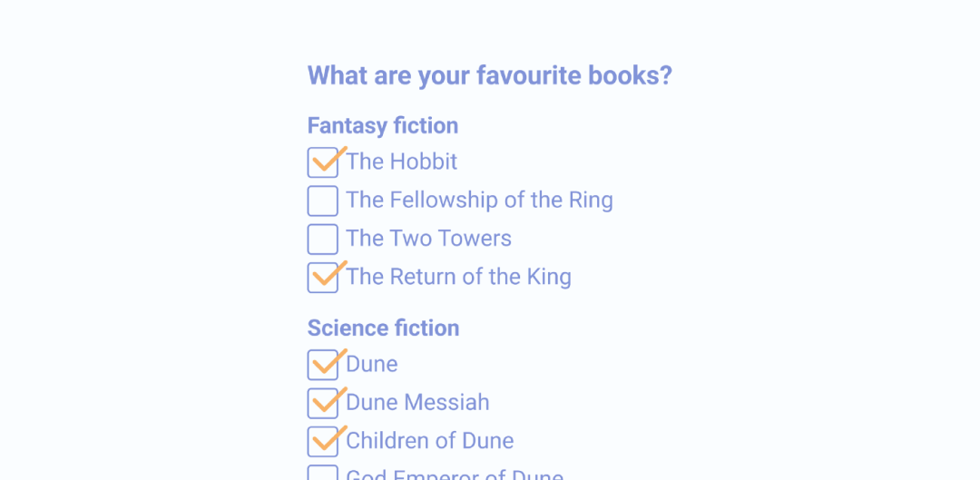The image size is (980, 480).
Task: Check the God Emperor of Dune box
Action: click(323, 474)
